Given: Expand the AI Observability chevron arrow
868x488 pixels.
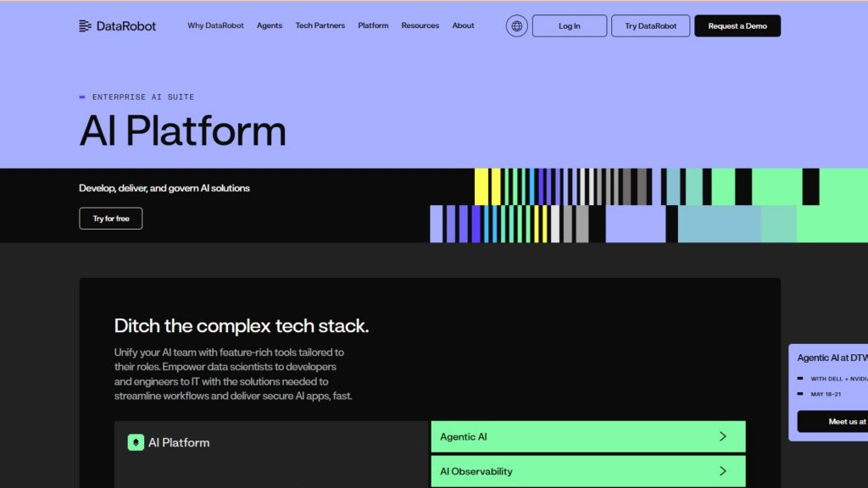Looking at the screenshot, I should click(723, 471).
